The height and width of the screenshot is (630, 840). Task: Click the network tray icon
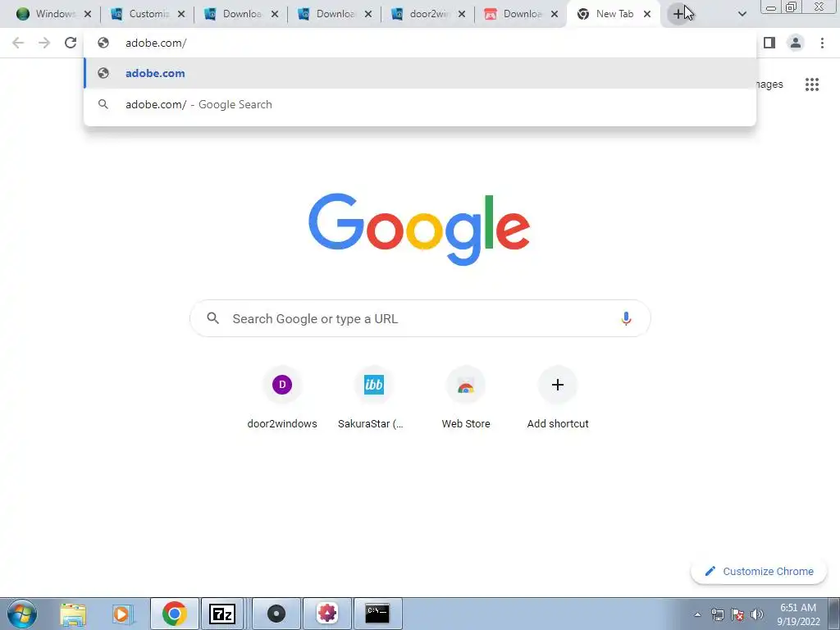pos(717,614)
